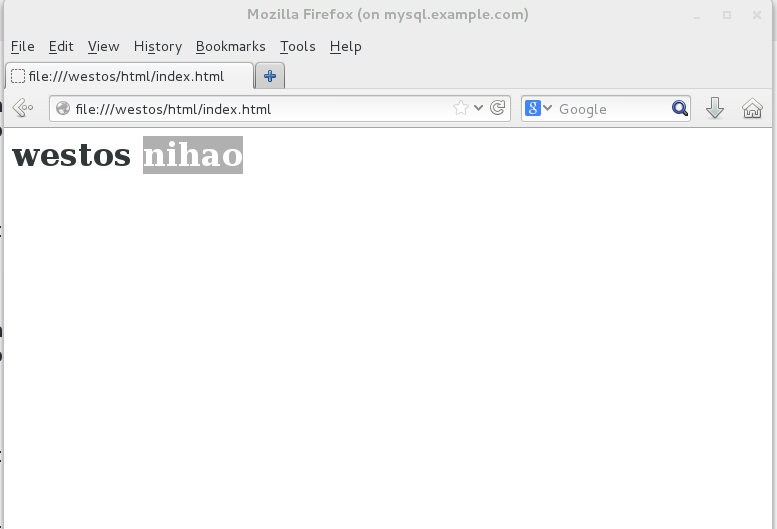
Task: Bookmark this page with the star icon
Action: [461, 108]
